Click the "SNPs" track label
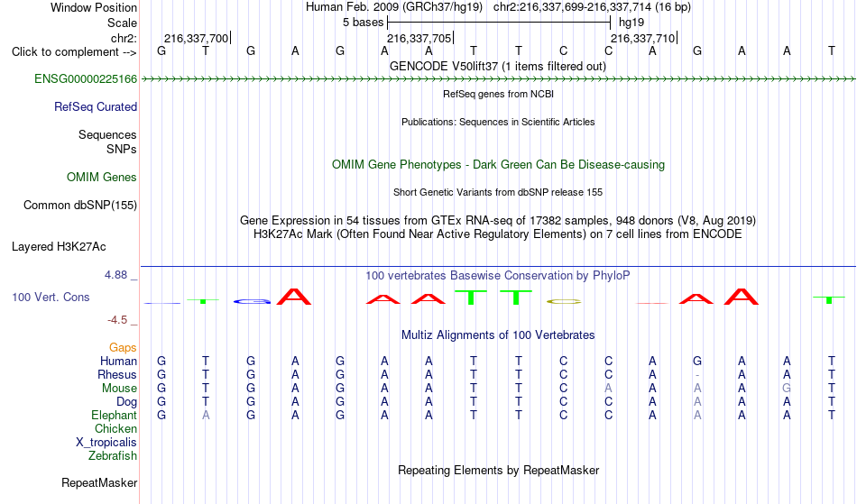The image size is (857, 504). pos(122,149)
